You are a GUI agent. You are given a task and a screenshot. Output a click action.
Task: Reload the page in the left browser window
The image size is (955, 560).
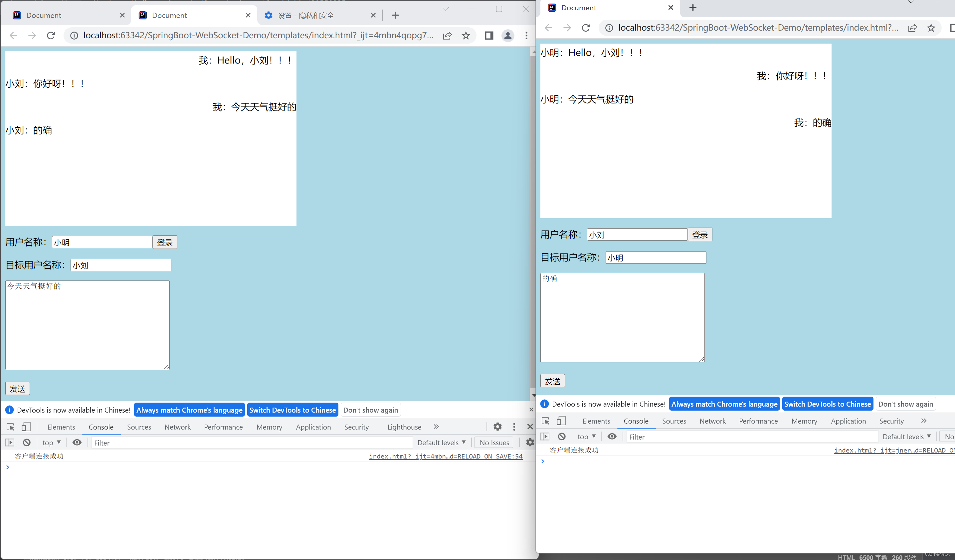(51, 36)
